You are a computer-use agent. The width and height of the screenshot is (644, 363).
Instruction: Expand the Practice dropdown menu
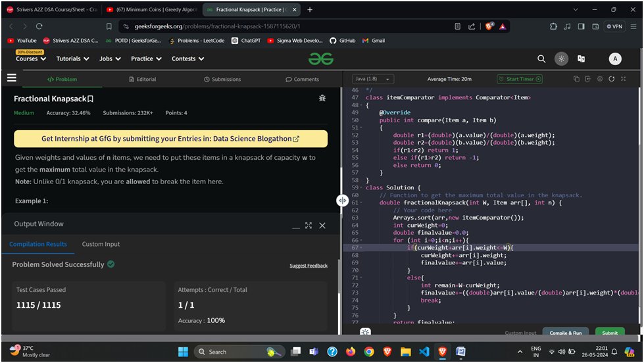(x=146, y=59)
